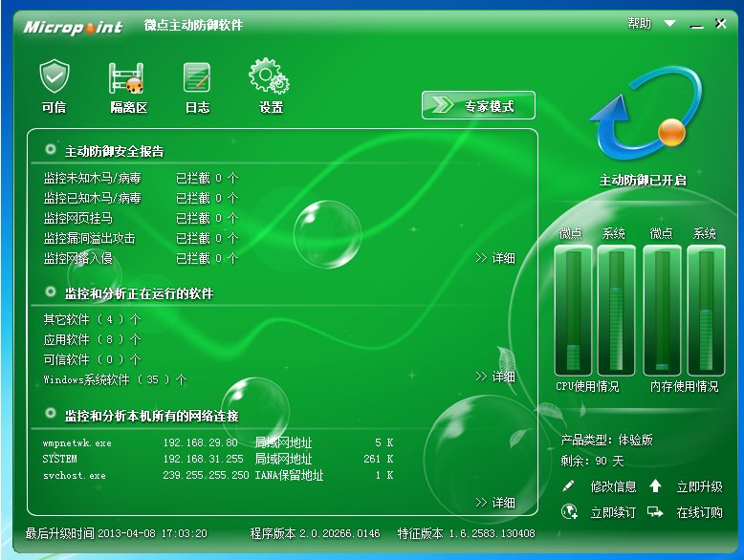Select the 监控网络入侵 row
744x560 pixels.
pos(141,258)
